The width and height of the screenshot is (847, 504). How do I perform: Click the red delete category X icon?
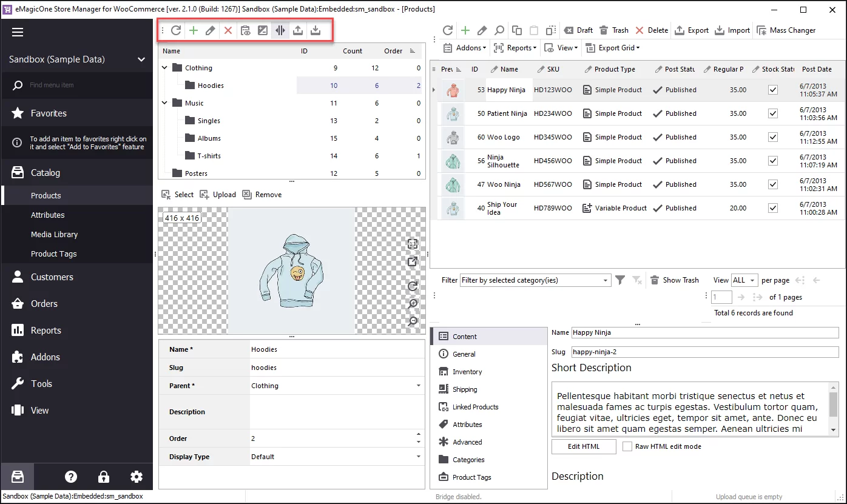228,30
